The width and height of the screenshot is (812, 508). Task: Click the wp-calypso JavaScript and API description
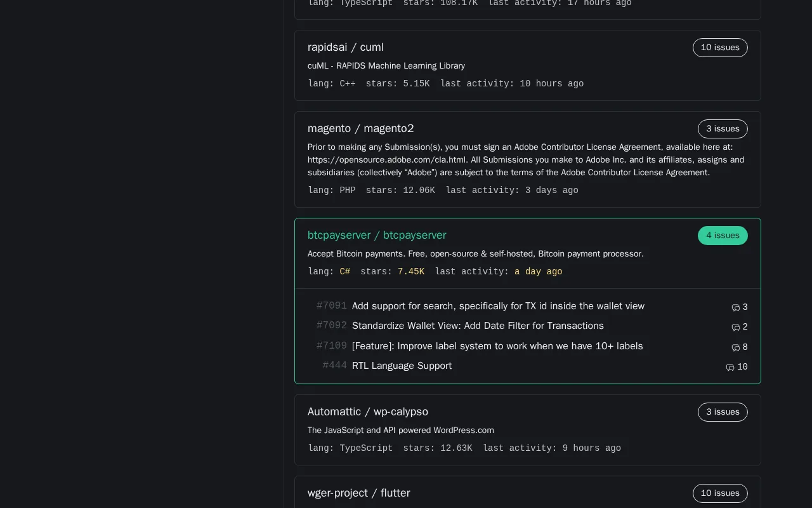(x=401, y=430)
